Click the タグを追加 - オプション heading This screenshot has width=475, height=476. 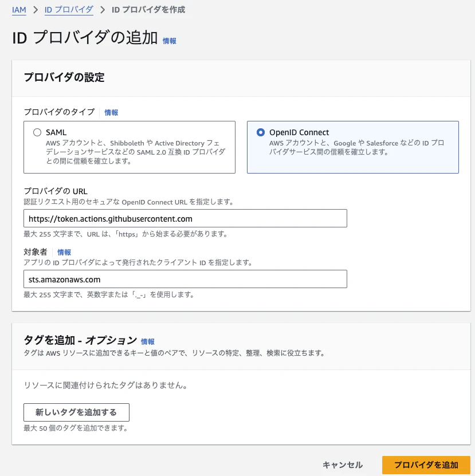click(80, 340)
